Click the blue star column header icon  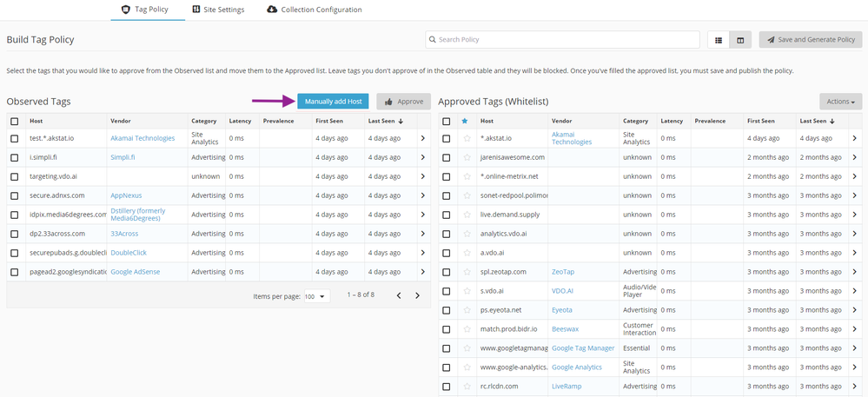[465, 122]
